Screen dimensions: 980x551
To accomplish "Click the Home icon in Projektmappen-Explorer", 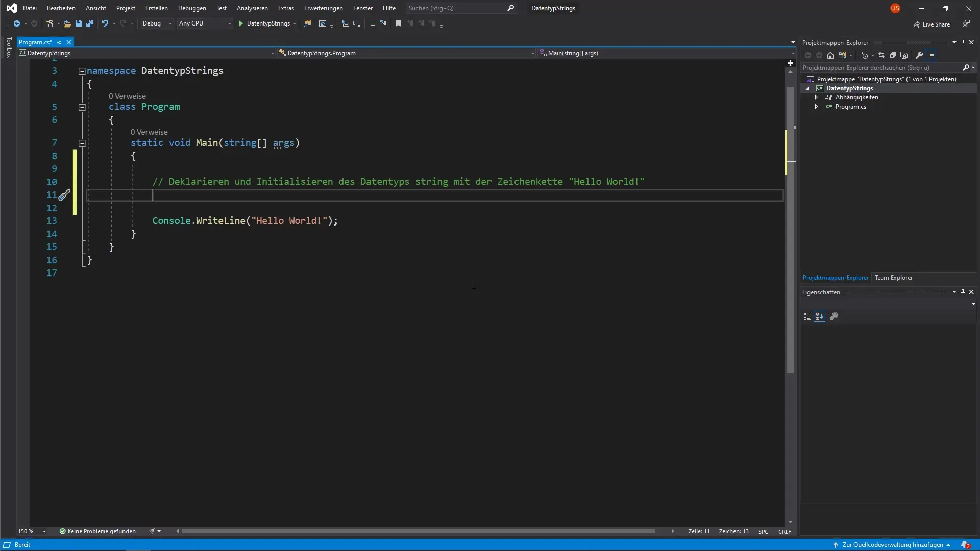I will click(x=830, y=55).
